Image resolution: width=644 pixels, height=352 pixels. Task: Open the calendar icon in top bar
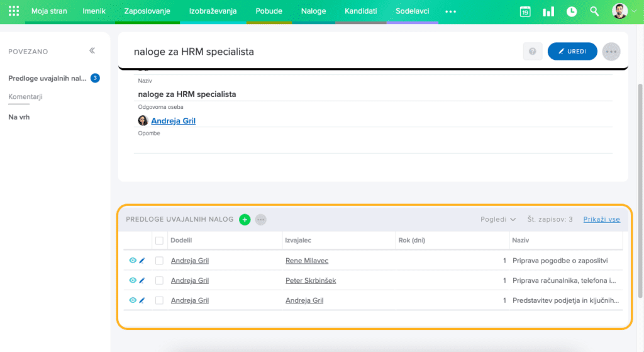point(525,11)
